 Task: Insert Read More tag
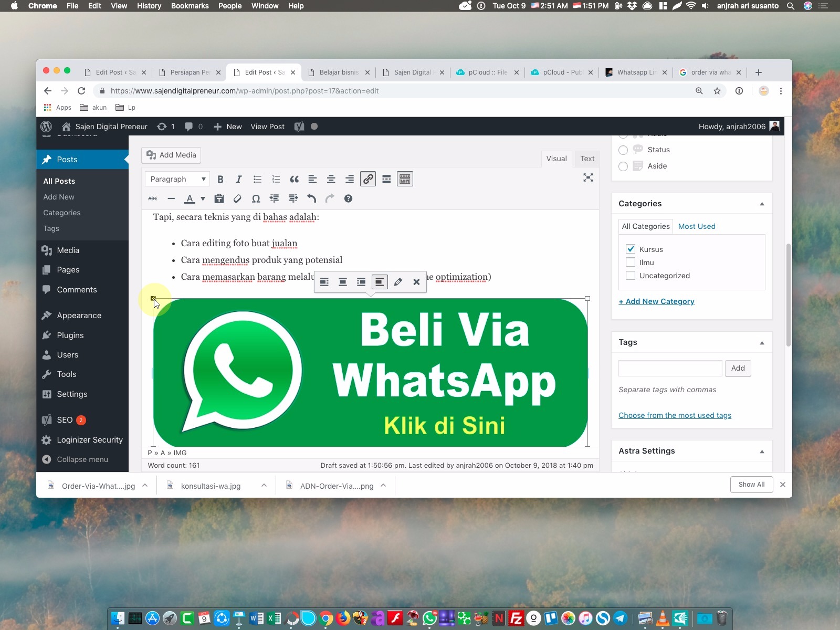click(386, 179)
